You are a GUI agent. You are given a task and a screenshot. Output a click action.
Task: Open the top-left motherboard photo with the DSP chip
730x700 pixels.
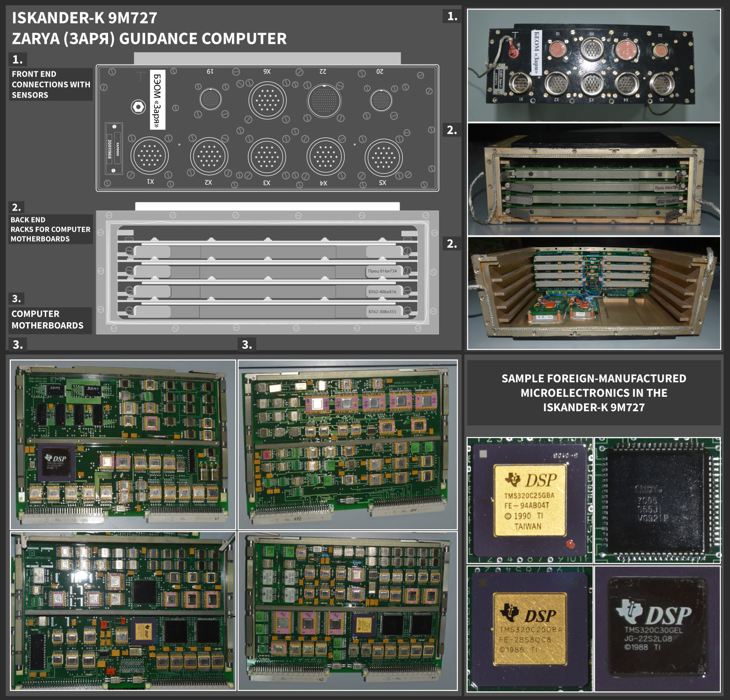coord(123,444)
